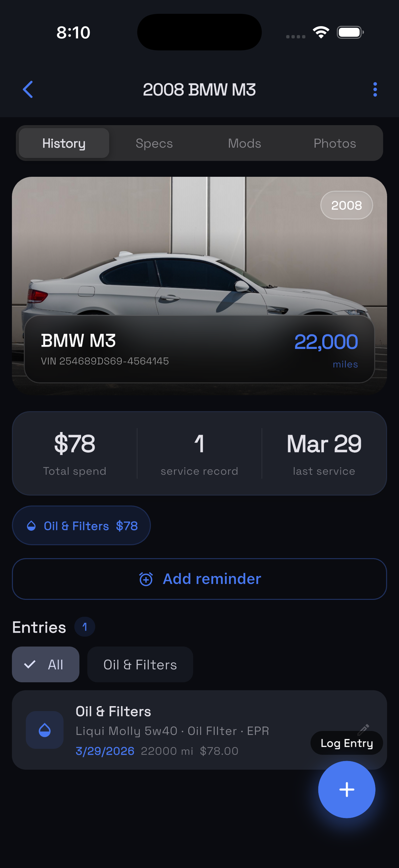
Task: Switch to the Specs tab
Action: pyautogui.click(x=154, y=143)
